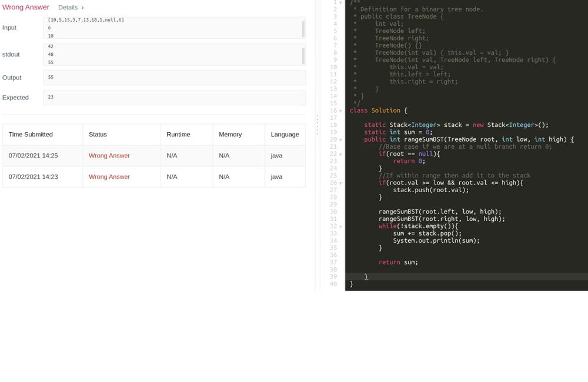Image resolution: width=588 pixels, height=382 pixels.
Task: Fold rangeSumBST method at line 20
Action: 340,140
